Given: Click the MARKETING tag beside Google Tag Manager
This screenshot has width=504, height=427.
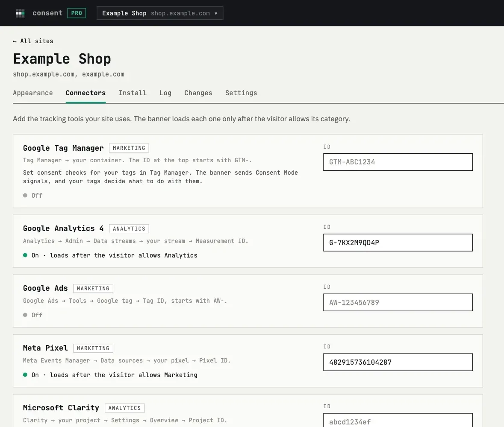Looking at the screenshot, I should click(x=129, y=148).
